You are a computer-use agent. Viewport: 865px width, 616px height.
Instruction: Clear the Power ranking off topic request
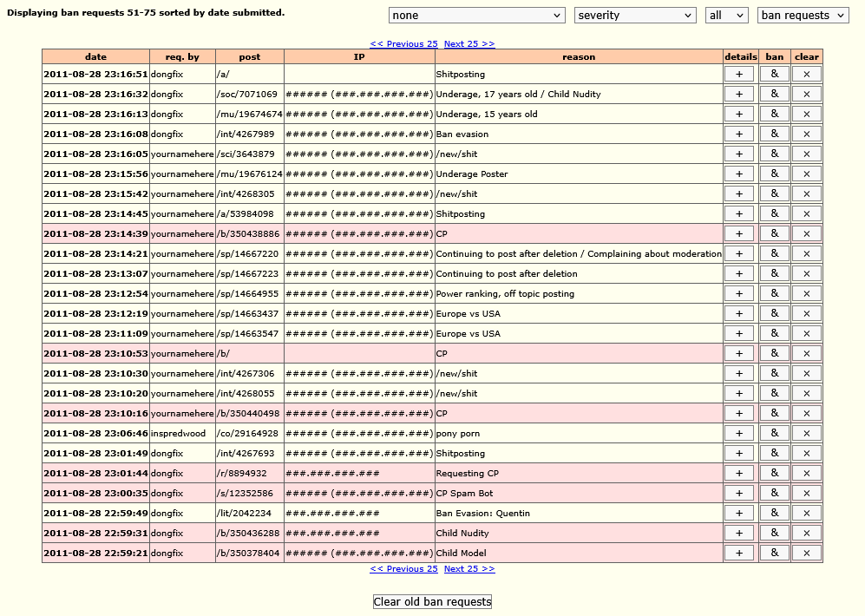click(806, 294)
